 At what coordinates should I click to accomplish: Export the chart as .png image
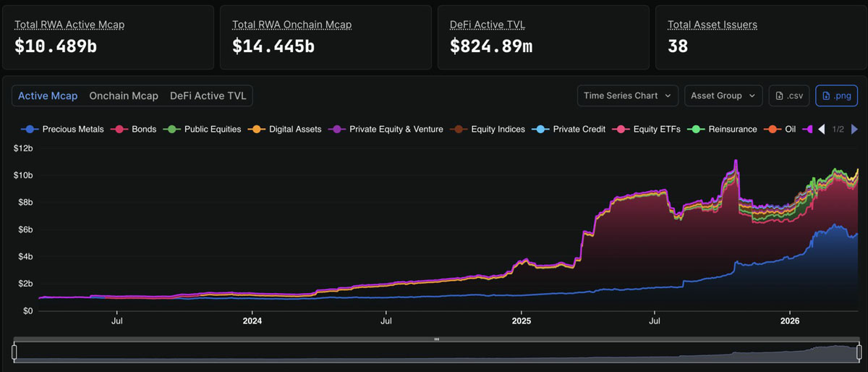tap(836, 96)
